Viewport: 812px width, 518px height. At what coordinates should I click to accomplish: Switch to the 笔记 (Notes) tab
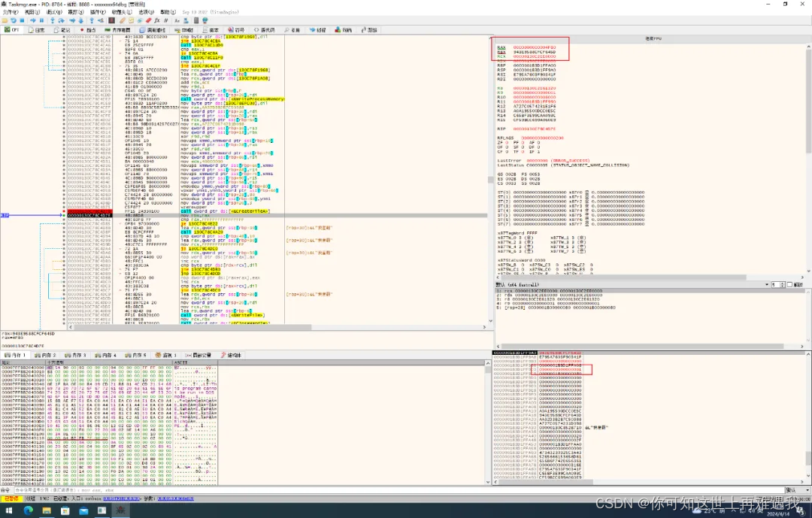62,30
